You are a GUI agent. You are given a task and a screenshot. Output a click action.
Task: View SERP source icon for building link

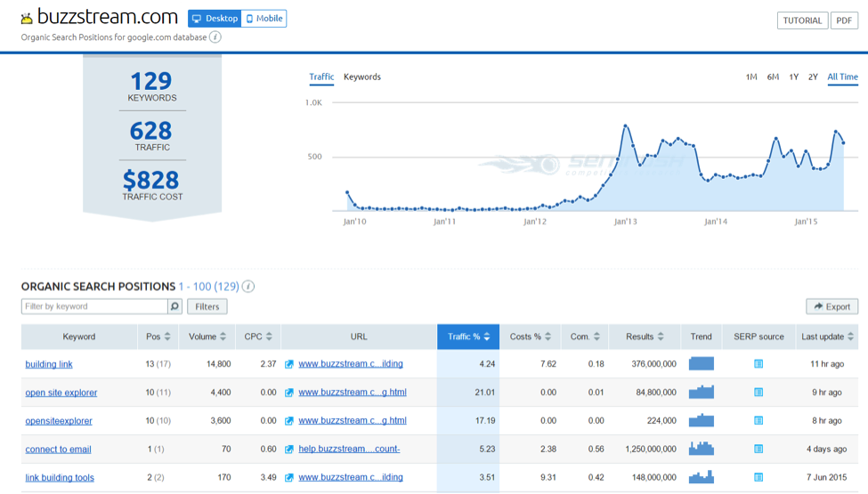click(758, 364)
